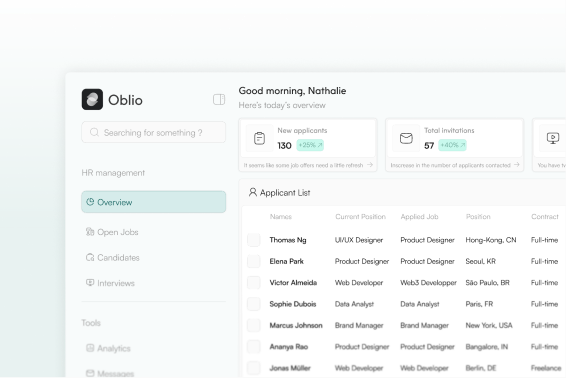Click the applicant name Ananya Rao

click(x=288, y=347)
